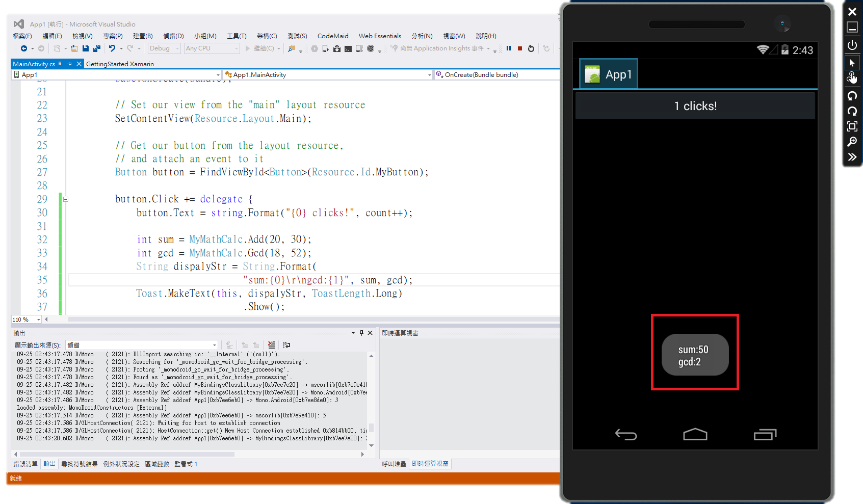Switch to 尋找符號結果 tab
This screenshot has width=863, height=504.
click(80, 464)
